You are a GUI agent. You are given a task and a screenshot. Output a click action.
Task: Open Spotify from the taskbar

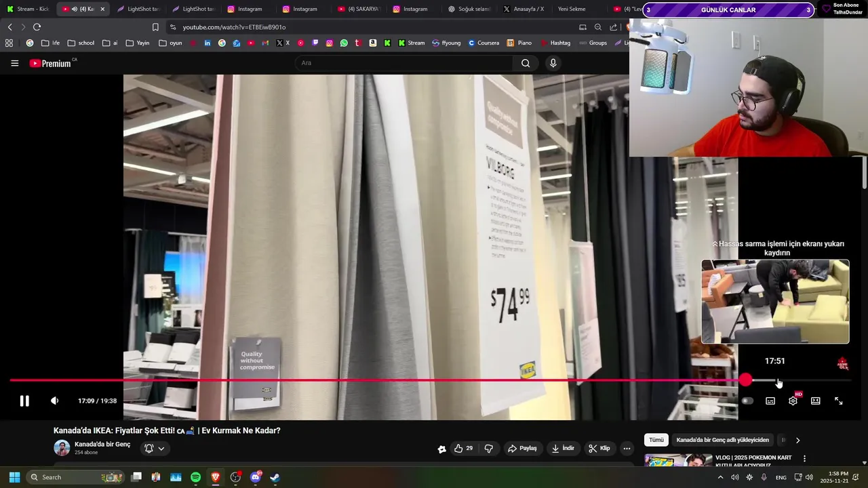pos(195,477)
